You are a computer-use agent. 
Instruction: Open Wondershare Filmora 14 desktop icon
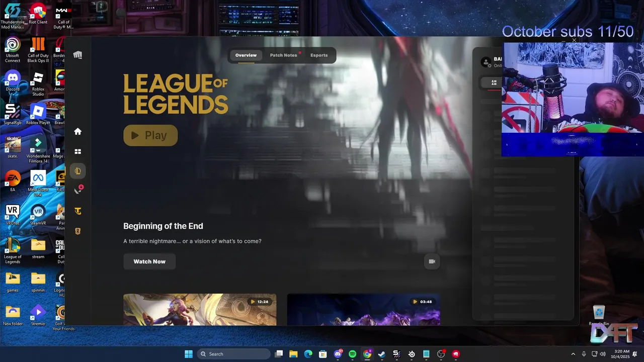[x=38, y=150]
